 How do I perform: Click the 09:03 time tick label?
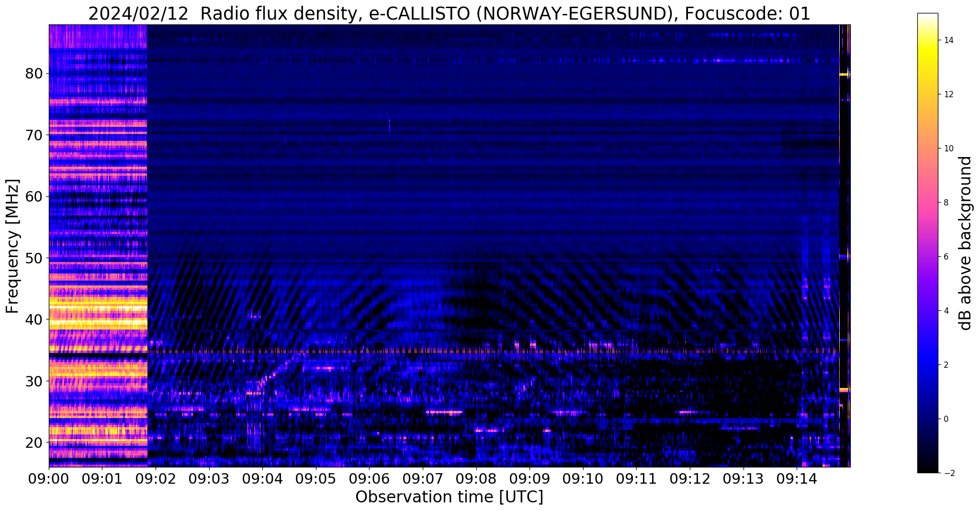pyautogui.click(x=209, y=479)
